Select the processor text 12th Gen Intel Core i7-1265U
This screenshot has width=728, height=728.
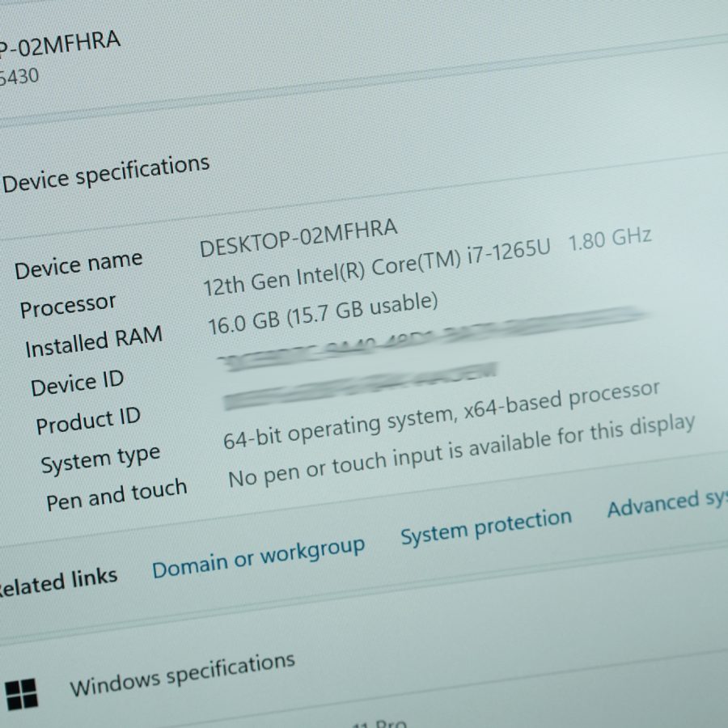tap(376, 268)
